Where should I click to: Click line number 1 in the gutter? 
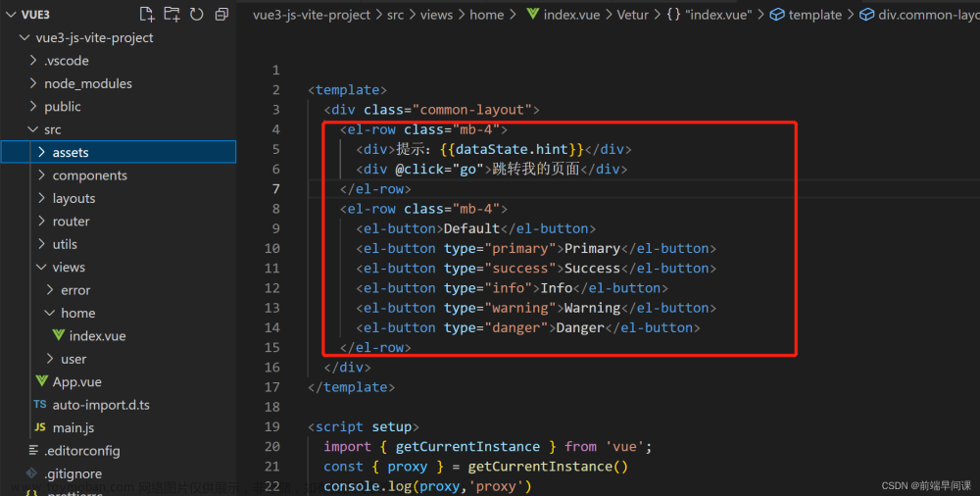(275, 70)
